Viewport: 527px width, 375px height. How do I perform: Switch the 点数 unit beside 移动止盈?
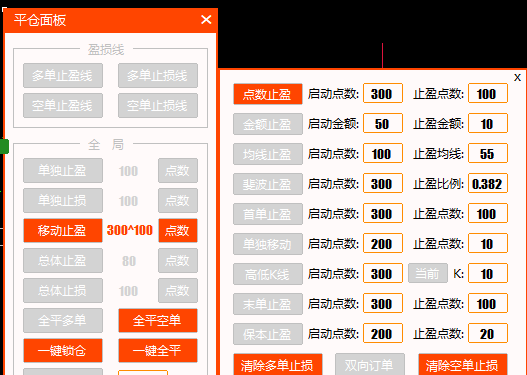(x=178, y=231)
